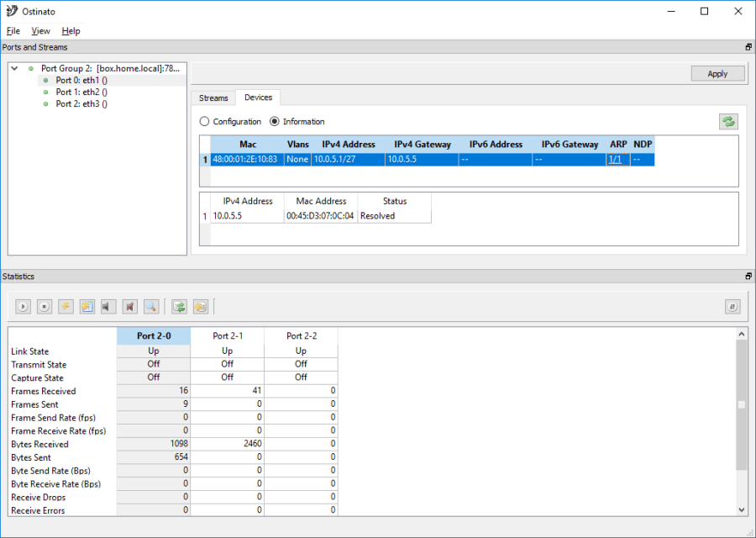Select Port Group 2 box.home.local row
Screen dimensions: 756x538
110,69
